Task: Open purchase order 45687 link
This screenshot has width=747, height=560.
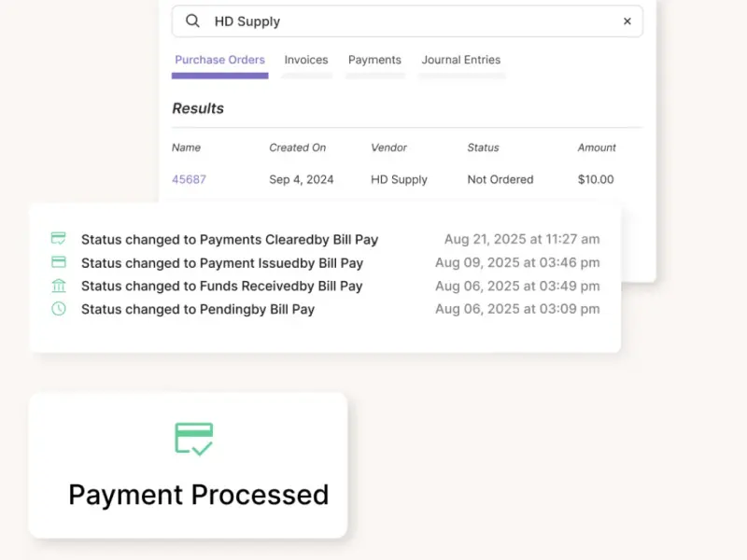Action: point(189,179)
